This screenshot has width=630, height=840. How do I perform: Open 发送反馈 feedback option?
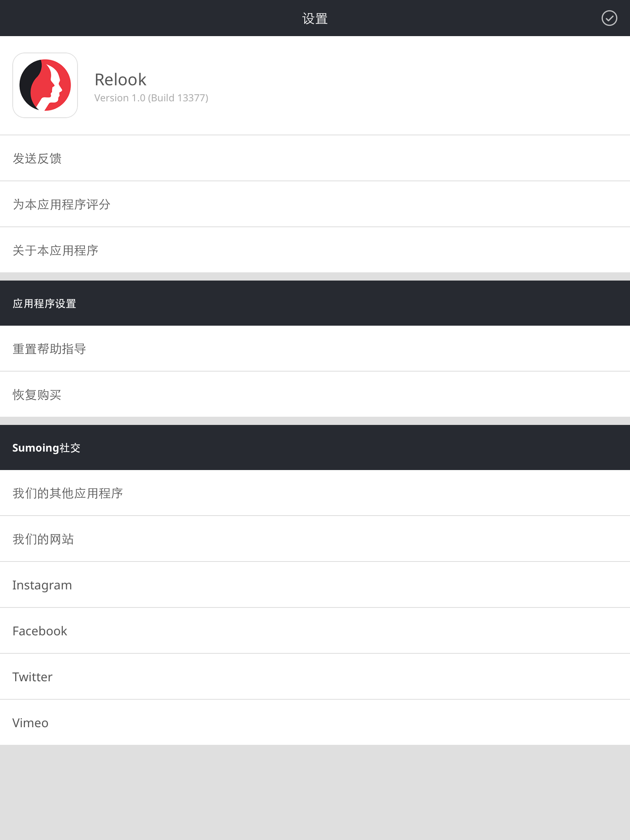[x=315, y=158]
